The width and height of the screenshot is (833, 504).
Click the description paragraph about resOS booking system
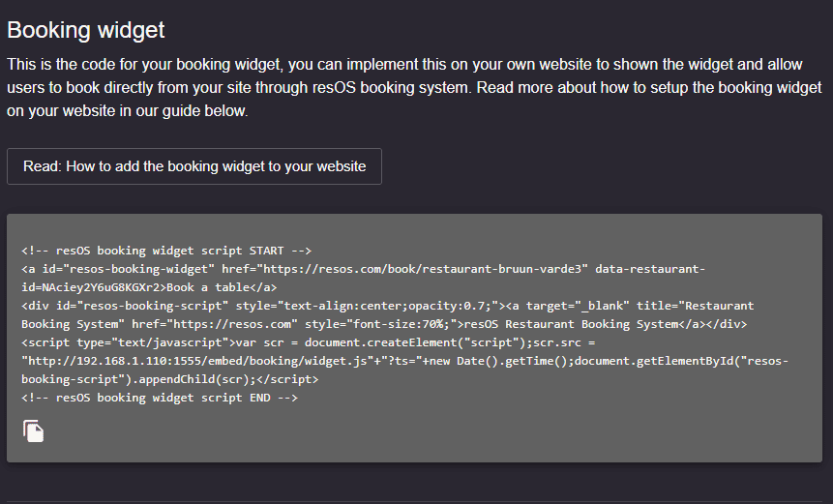[x=414, y=88]
